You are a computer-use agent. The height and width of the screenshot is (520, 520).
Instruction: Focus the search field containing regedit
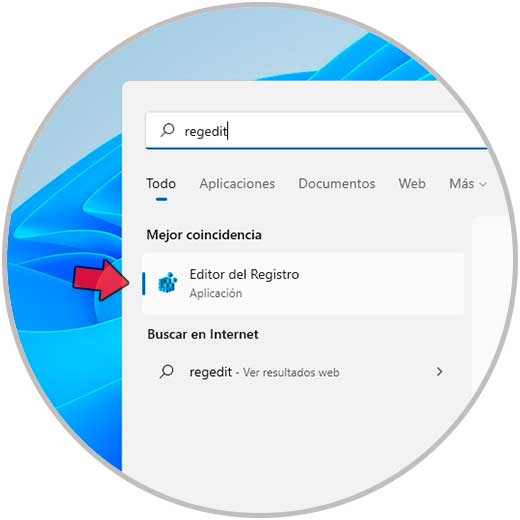click(x=316, y=131)
